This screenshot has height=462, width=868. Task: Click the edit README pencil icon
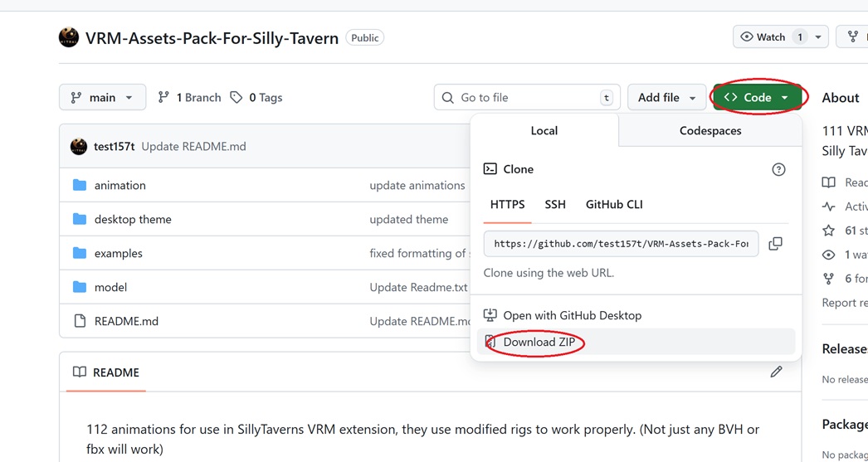[776, 372]
